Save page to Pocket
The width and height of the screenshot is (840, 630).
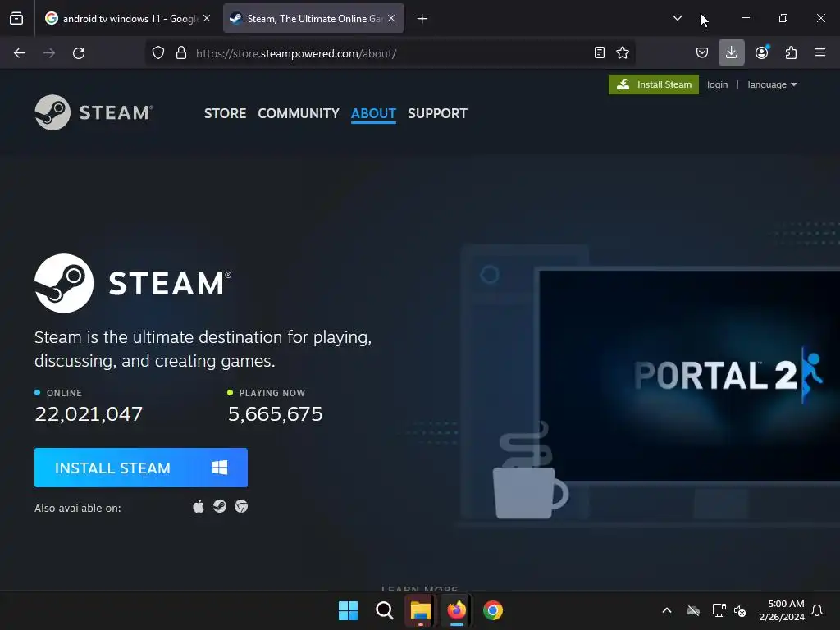click(702, 52)
